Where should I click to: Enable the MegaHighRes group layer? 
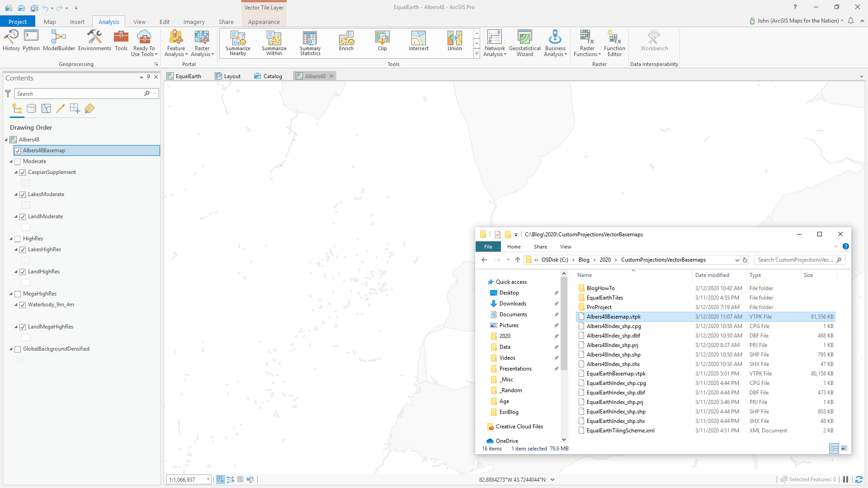point(18,294)
